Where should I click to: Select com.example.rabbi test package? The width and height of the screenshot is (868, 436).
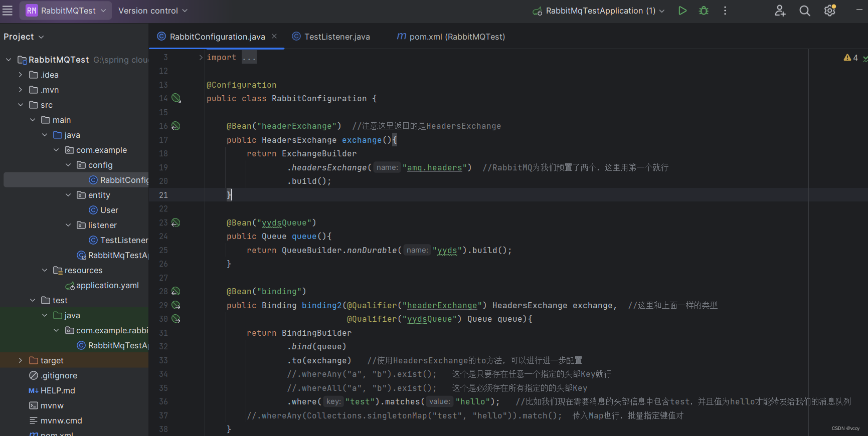107,330
